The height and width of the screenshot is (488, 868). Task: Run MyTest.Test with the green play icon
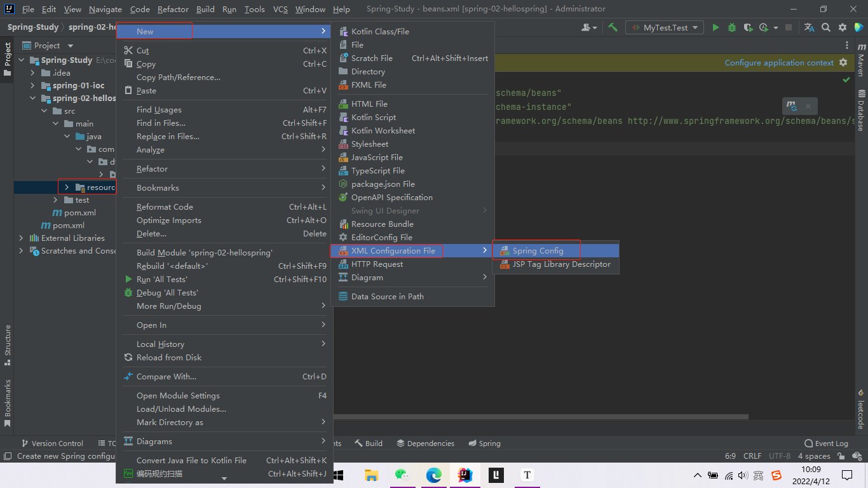pos(715,27)
